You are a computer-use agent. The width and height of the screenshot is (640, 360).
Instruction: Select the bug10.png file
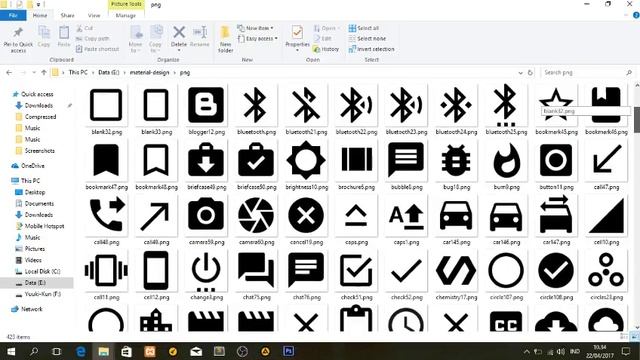[x=456, y=165]
